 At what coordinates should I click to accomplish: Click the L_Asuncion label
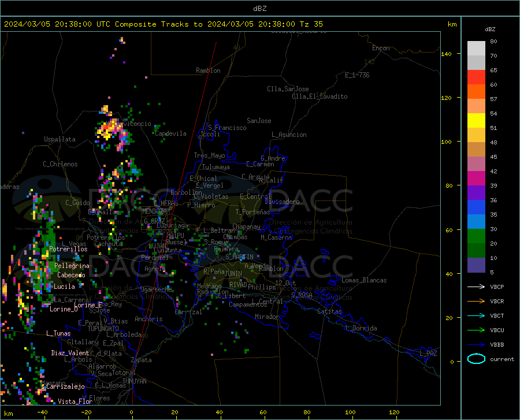point(289,135)
